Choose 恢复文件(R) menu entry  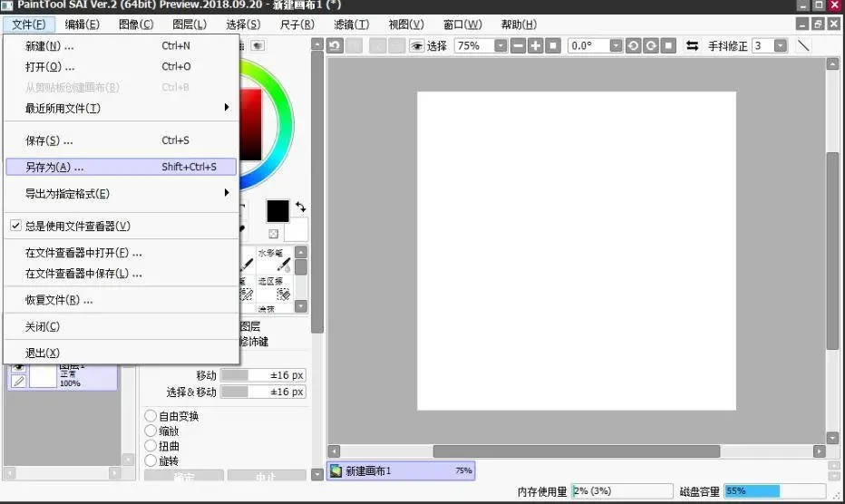(121, 300)
